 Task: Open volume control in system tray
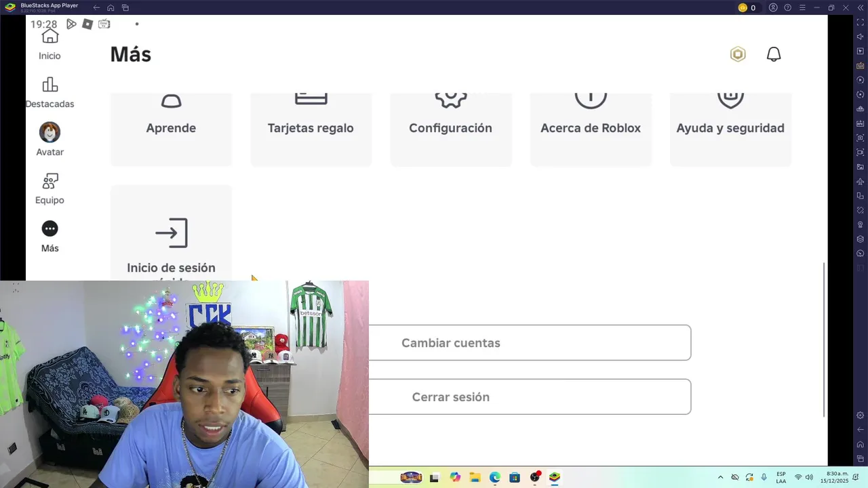809,477
